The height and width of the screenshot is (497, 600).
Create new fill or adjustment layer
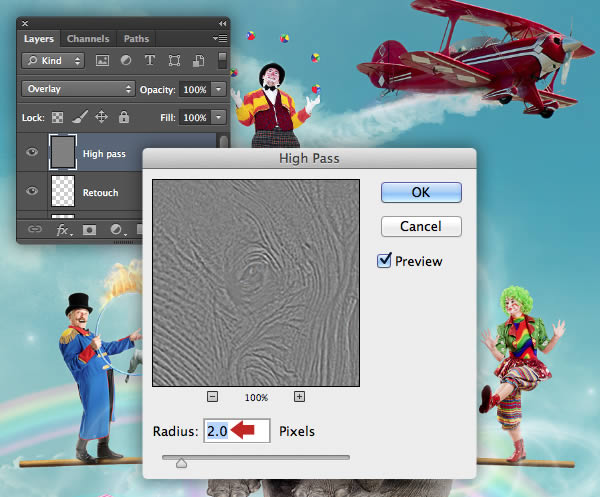[116, 230]
